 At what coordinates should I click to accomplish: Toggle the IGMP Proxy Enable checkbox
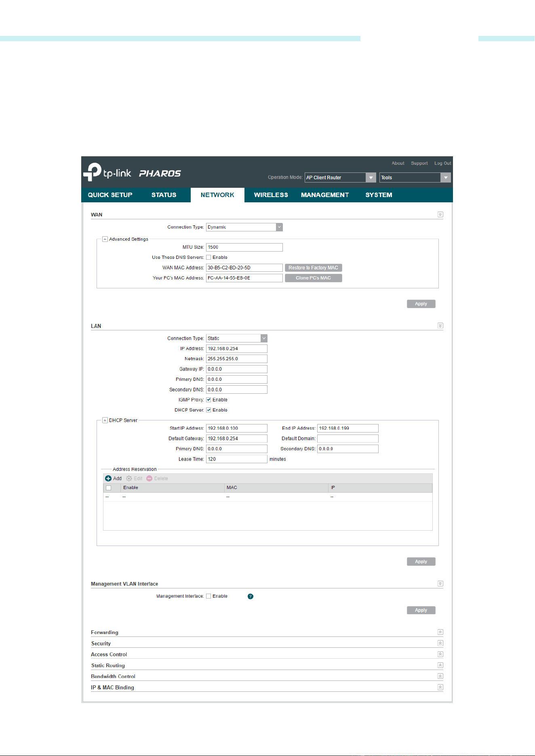[209, 400]
